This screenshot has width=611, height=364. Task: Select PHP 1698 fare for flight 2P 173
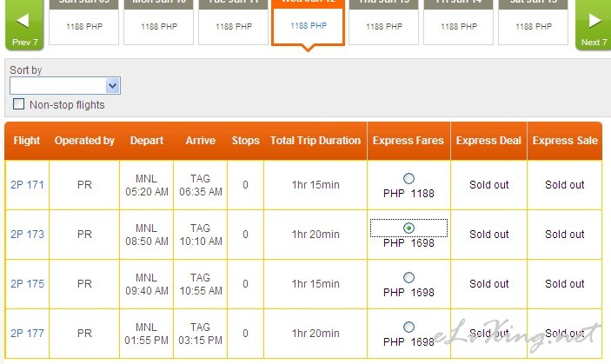pos(408,228)
